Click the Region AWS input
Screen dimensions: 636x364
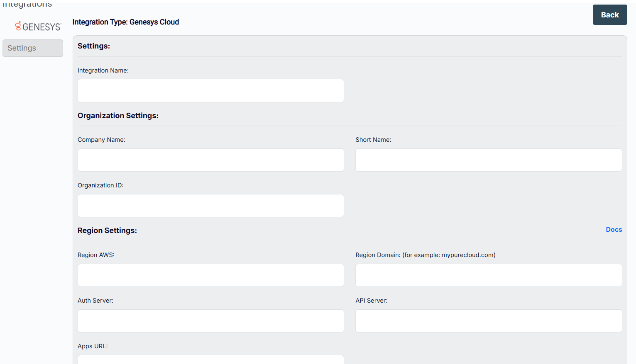pyautogui.click(x=210, y=275)
